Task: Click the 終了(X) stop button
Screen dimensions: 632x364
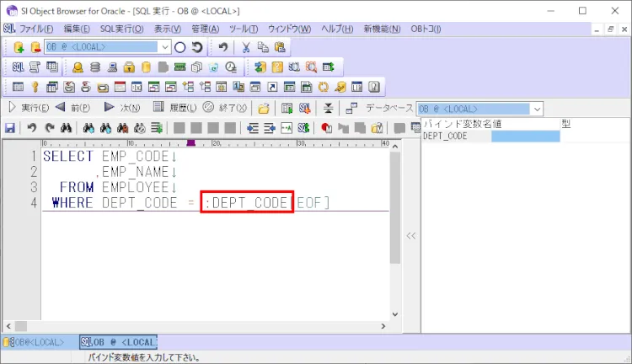Action: click(225, 108)
